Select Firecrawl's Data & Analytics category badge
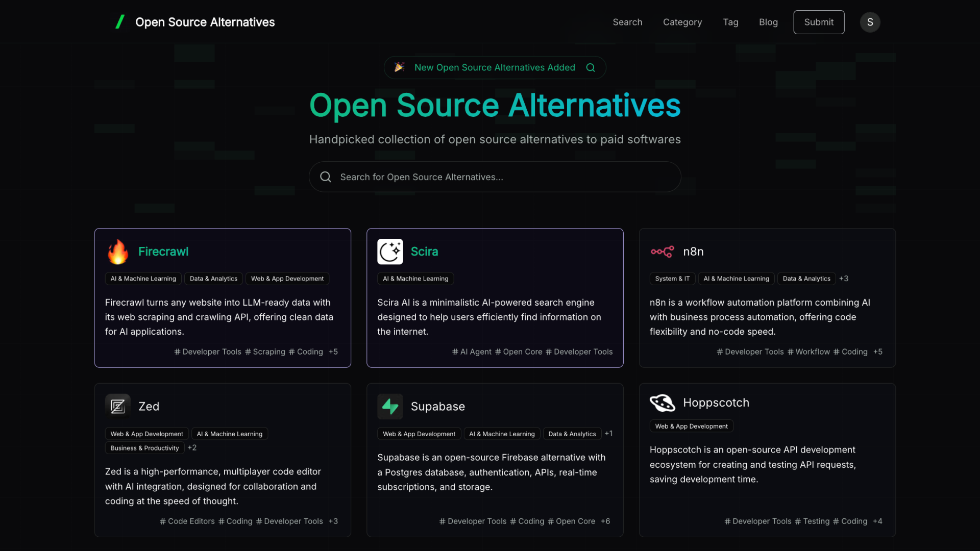 [x=213, y=279]
